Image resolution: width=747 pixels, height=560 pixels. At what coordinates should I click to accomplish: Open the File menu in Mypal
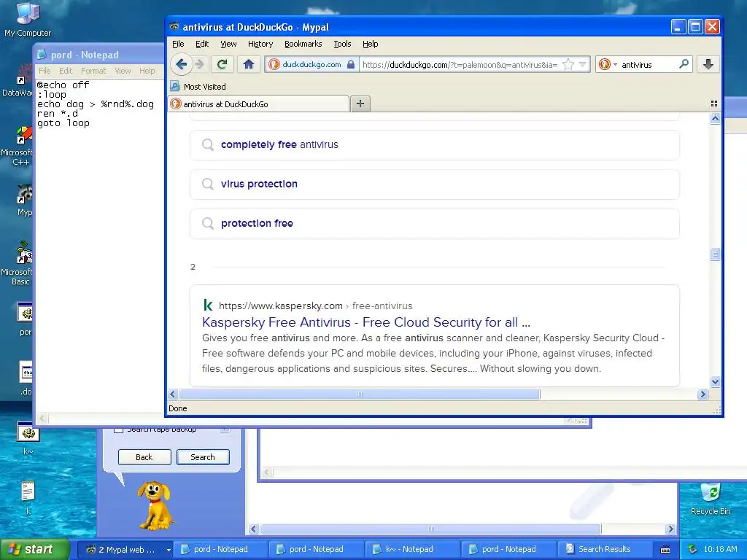(x=178, y=44)
